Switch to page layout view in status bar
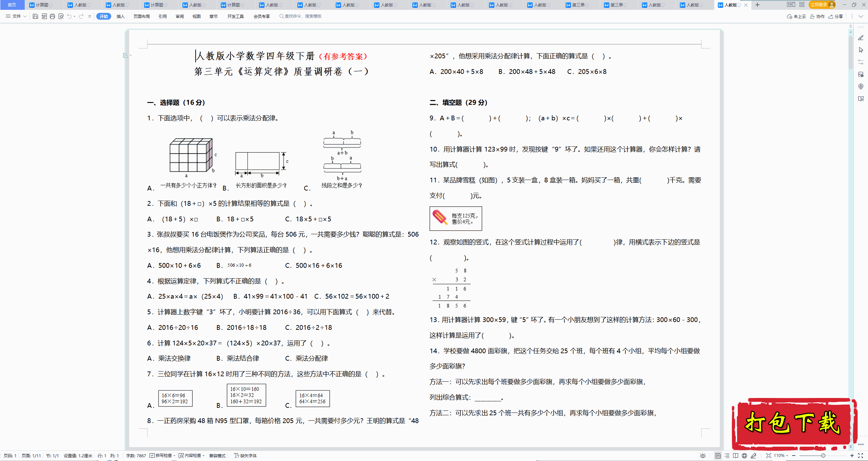Screen dimensions: 868x461 [718, 456]
